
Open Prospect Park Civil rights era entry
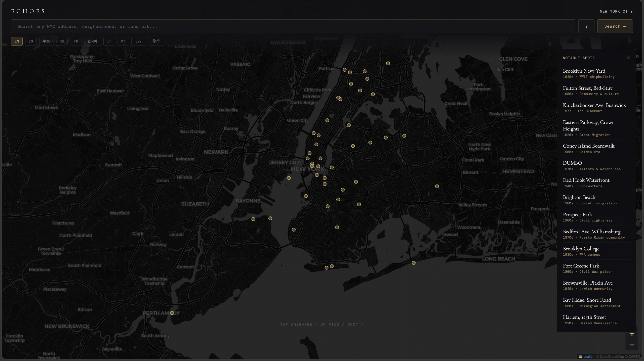(577, 215)
